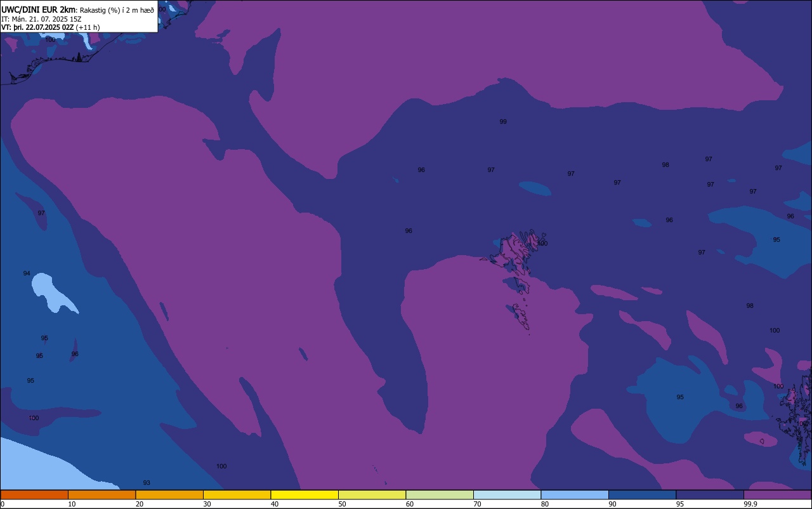Click the dark orange 0–10 legend swatch
The width and height of the screenshot is (812, 509).
pos(34,494)
